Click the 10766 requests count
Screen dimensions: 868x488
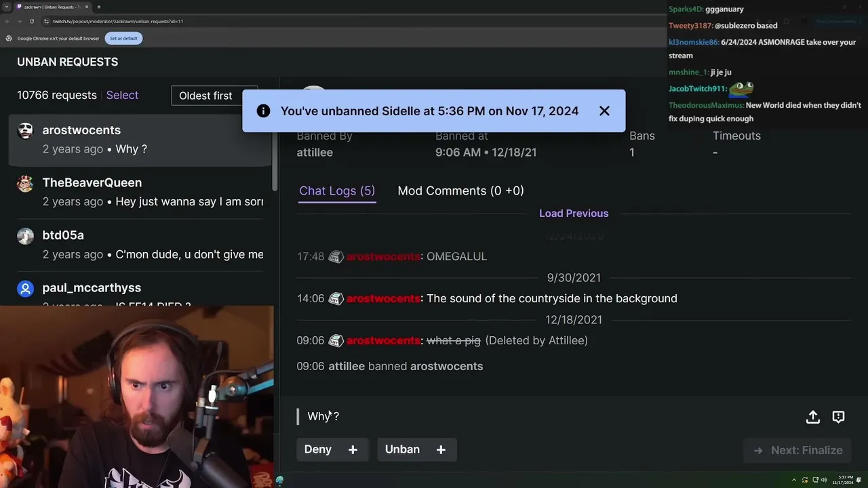57,95
